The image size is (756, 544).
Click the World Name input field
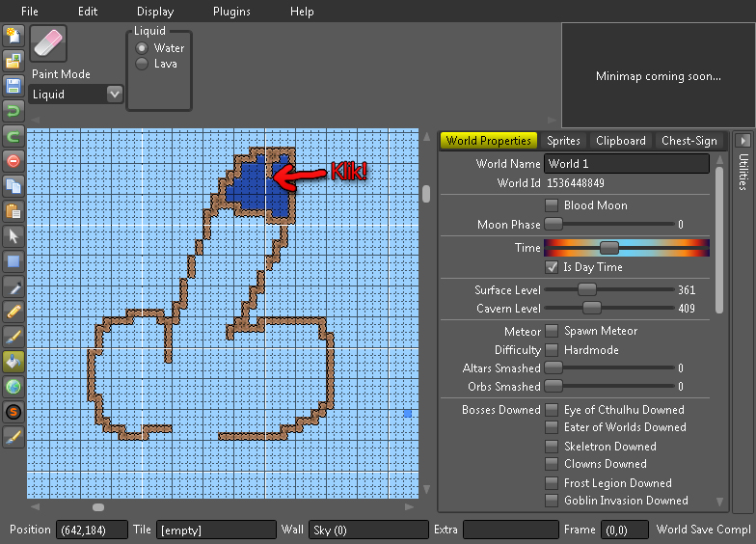pyautogui.click(x=627, y=164)
